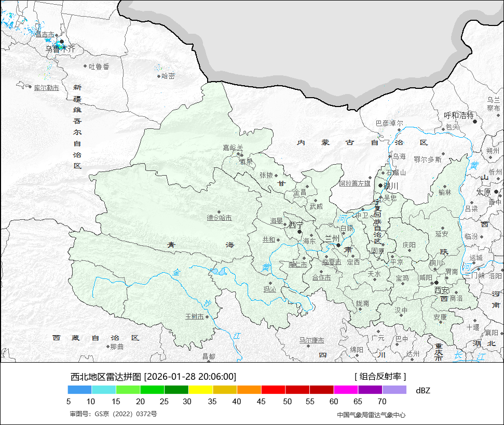Click the 汉中 city label
Image resolution: width=504 pixels, height=425 pixels.
click(401, 310)
